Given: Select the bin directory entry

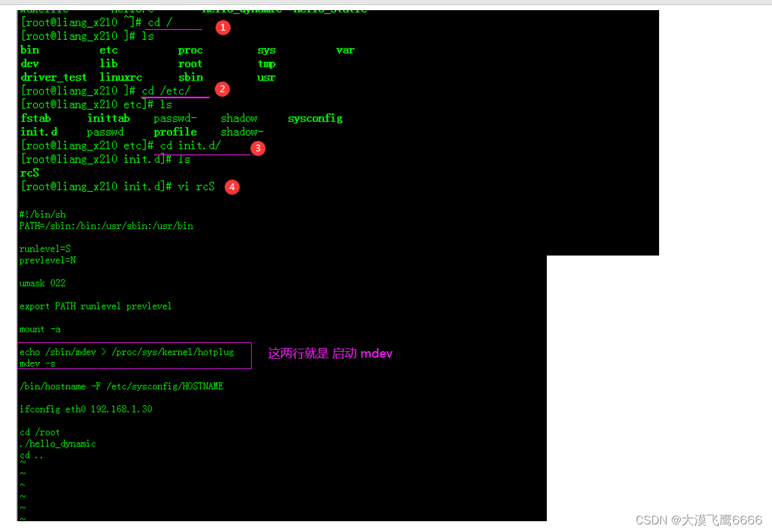Looking at the screenshot, I should point(29,49).
